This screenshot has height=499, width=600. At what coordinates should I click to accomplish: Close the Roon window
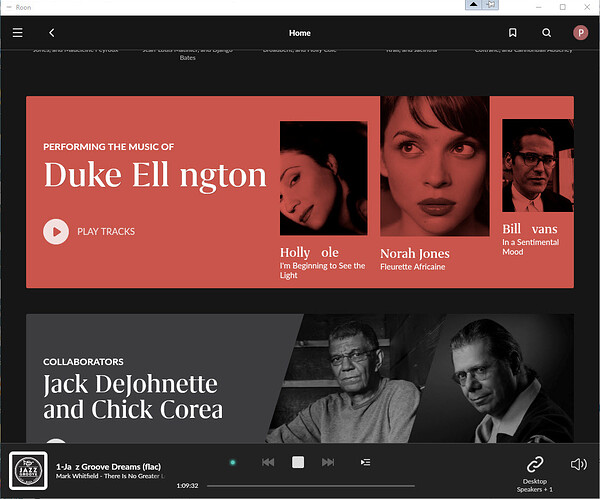[x=587, y=7]
